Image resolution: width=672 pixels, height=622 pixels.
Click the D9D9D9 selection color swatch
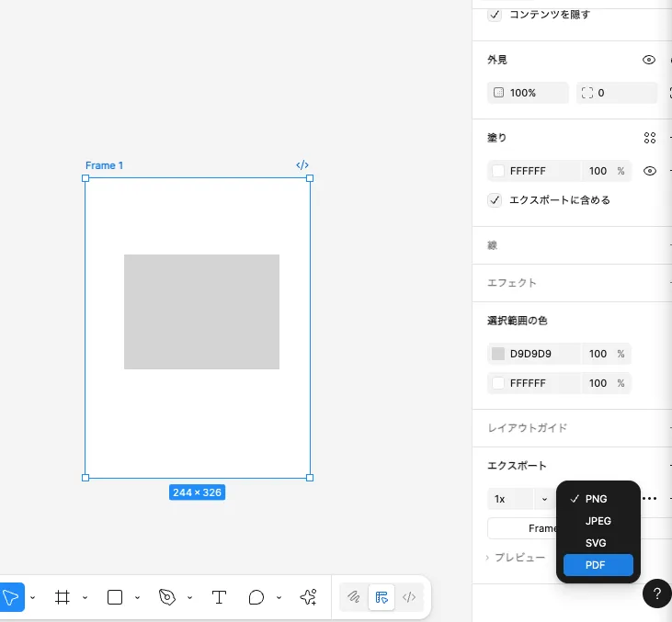click(498, 354)
